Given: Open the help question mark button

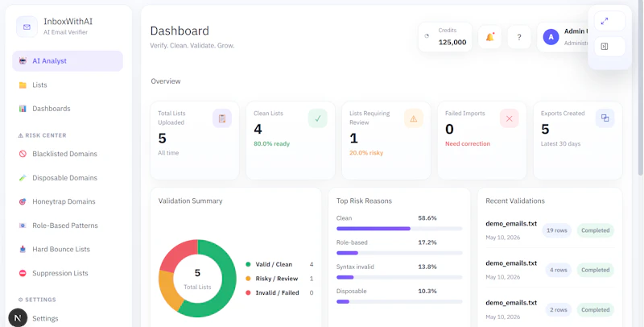Looking at the screenshot, I should tap(519, 37).
